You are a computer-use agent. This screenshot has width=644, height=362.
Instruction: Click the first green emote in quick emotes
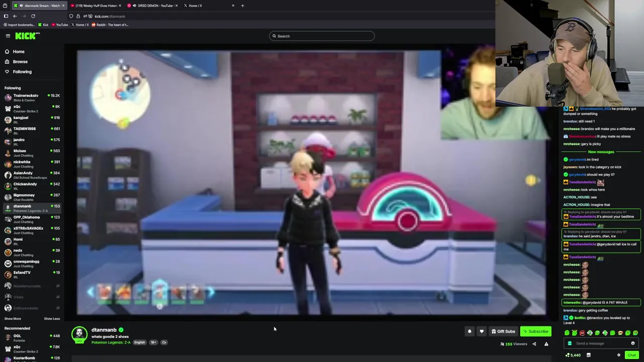pyautogui.click(x=567, y=333)
